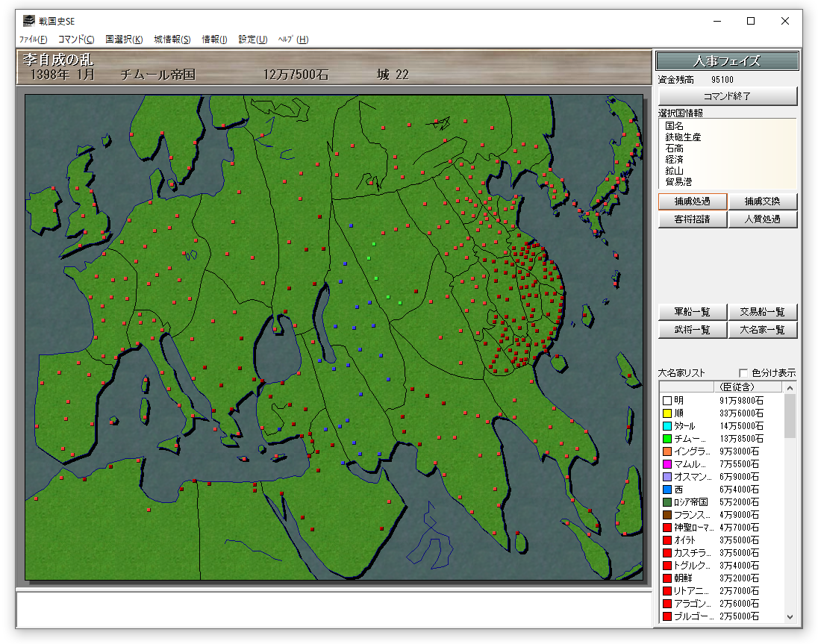
Task: Select the cyan タタール clan color box
Action: pyautogui.click(x=667, y=426)
